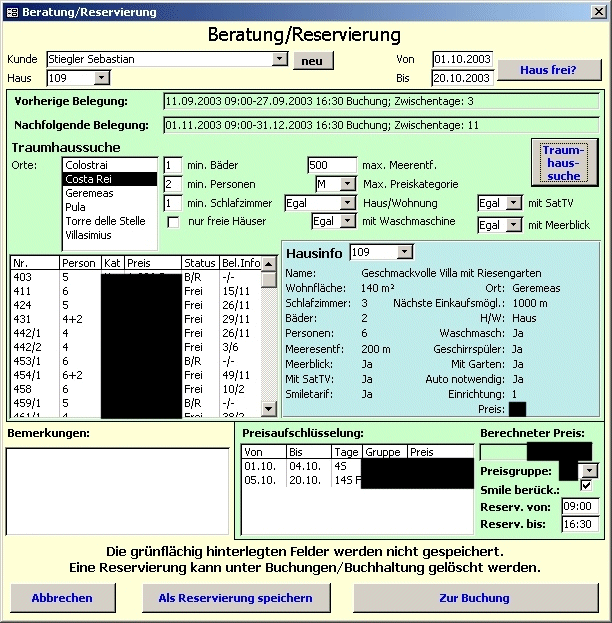Select Villasimius in the Orte list
The width and height of the screenshot is (612, 623).
[110, 235]
